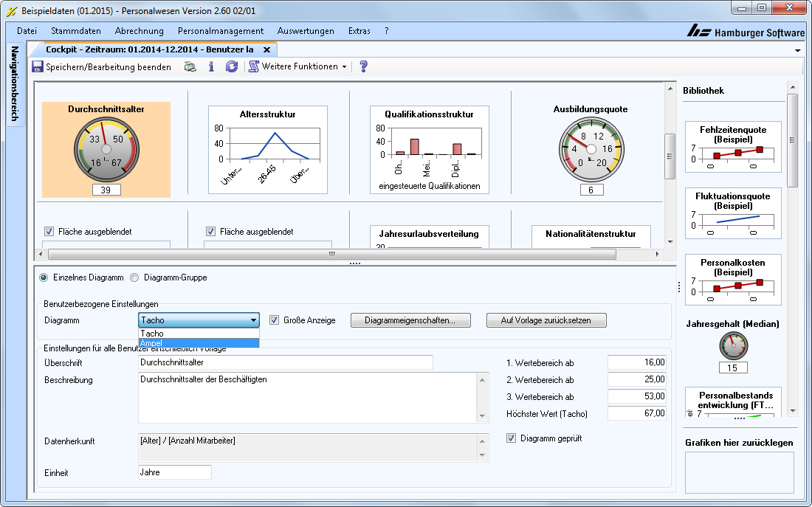Toggle second Fläche ausgeblendet checkbox

coord(211,232)
